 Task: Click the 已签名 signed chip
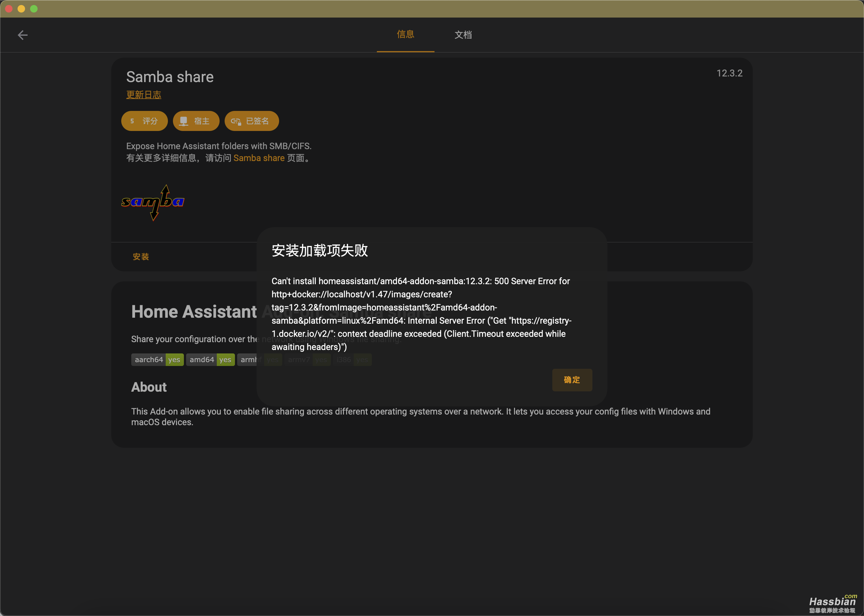[x=252, y=121]
